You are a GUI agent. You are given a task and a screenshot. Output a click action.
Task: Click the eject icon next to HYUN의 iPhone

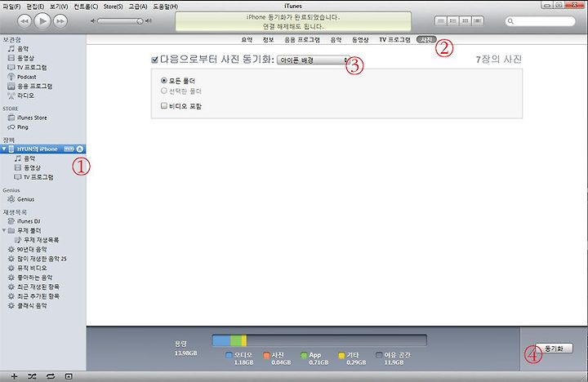pos(79,149)
